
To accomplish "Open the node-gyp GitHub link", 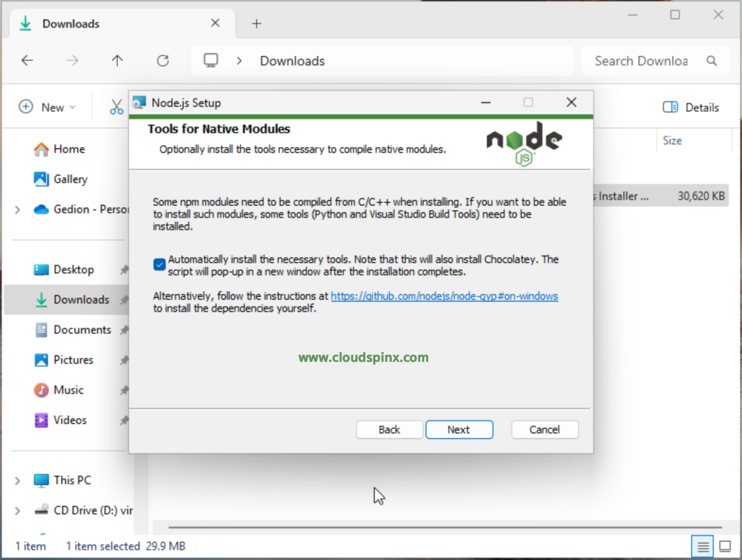I will point(444,296).
